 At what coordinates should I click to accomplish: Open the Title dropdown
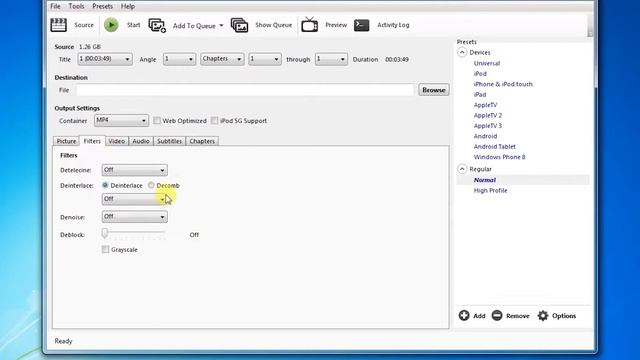(x=105, y=59)
